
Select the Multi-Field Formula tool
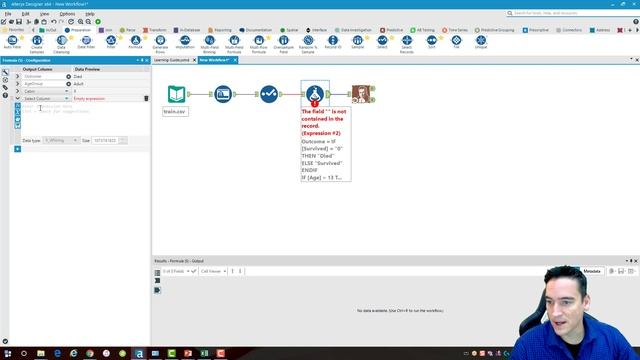(x=234, y=44)
